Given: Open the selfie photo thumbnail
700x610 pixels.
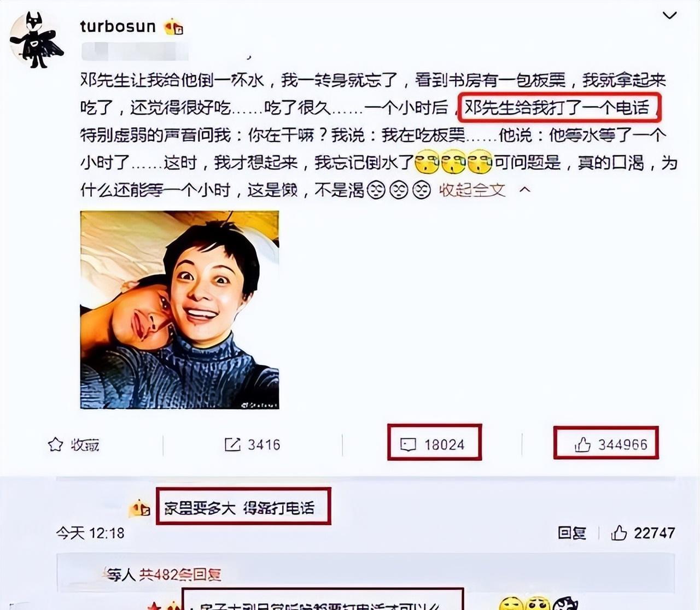Looking at the screenshot, I should click(x=179, y=309).
